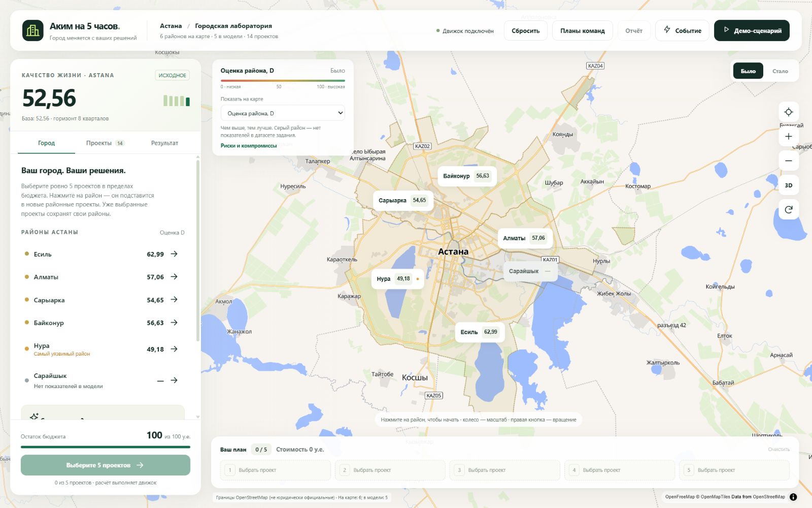
Task: Open Планы команд
Action: pyautogui.click(x=582, y=30)
